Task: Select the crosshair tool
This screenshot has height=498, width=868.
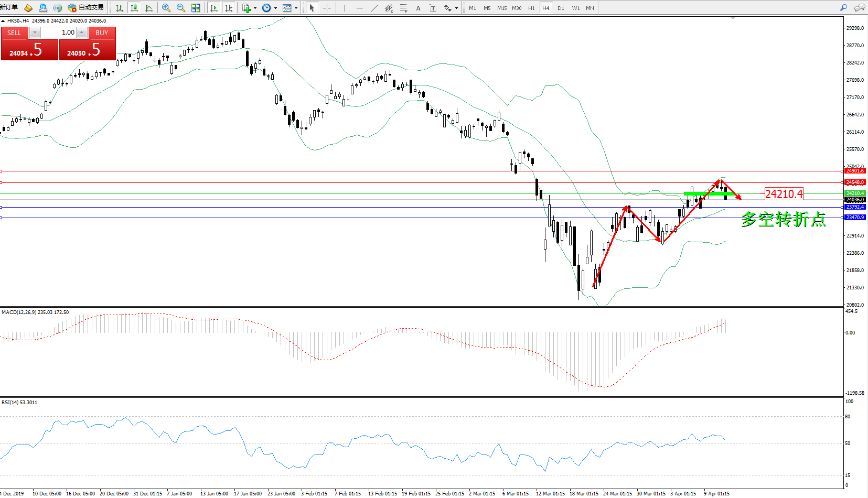Action: [x=327, y=8]
